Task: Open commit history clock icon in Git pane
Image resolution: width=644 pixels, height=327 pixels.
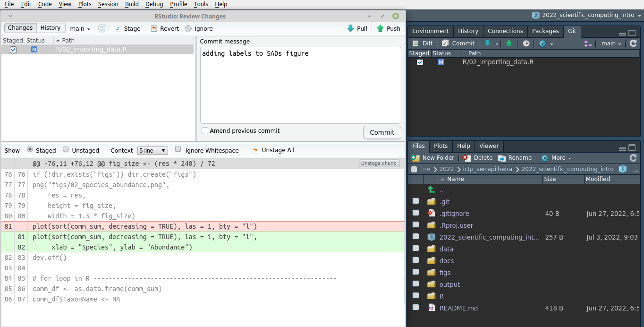Action: [x=526, y=43]
